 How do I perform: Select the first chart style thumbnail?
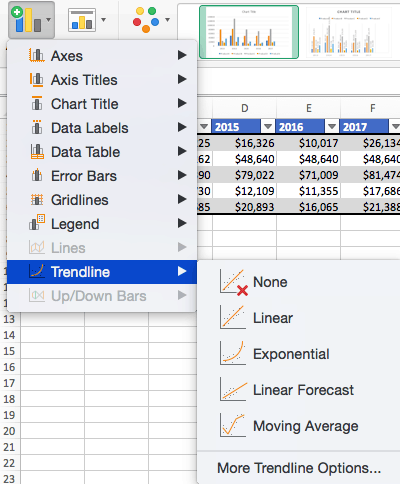(x=249, y=32)
